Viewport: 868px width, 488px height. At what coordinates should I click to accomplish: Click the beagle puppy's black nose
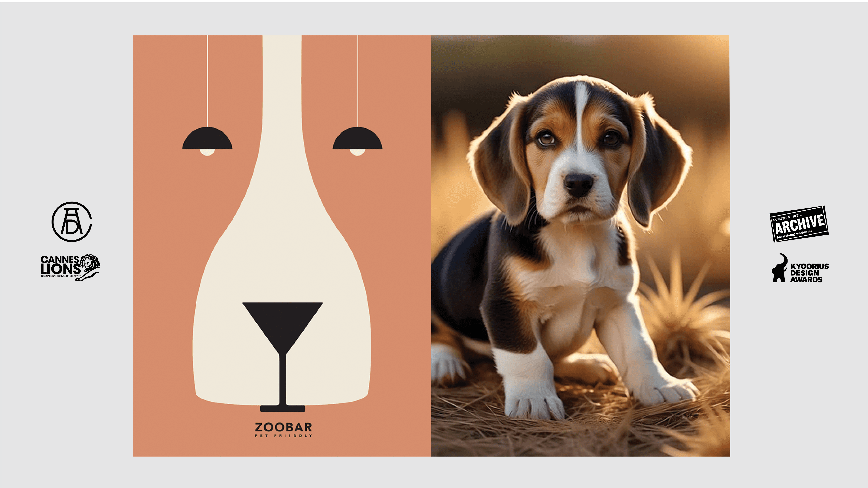coord(578,184)
